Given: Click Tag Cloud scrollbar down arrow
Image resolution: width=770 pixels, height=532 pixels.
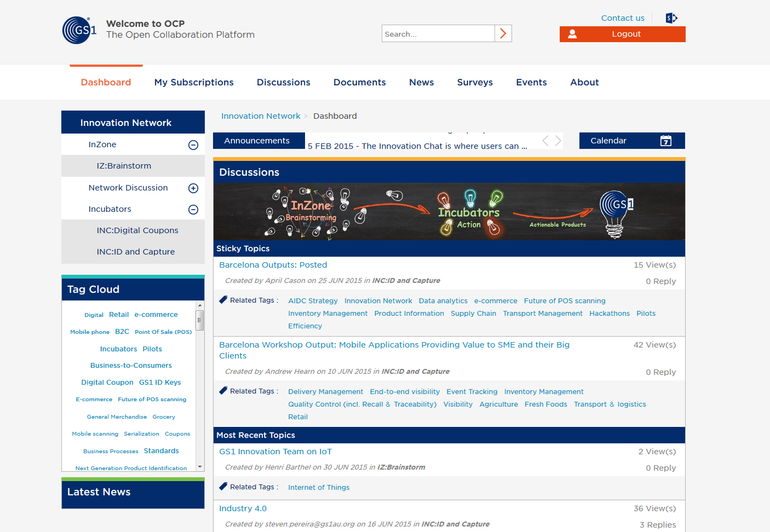Looking at the screenshot, I should click(x=200, y=466).
